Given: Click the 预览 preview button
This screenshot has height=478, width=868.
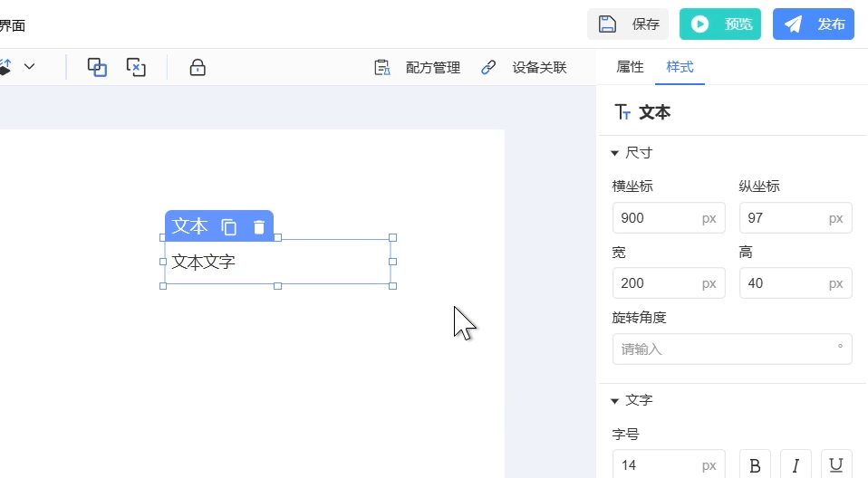Looking at the screenshot, I should [720, 24].
